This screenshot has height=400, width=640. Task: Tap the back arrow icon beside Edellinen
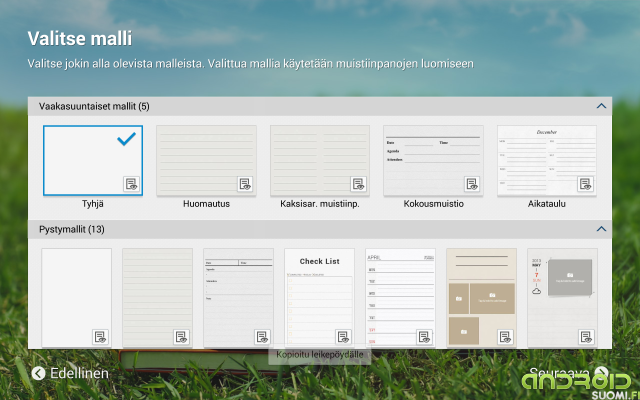(38, 373)
